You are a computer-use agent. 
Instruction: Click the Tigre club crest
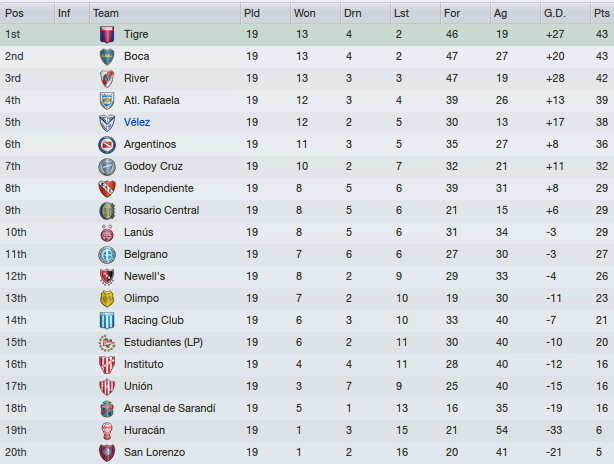point(107,34)
